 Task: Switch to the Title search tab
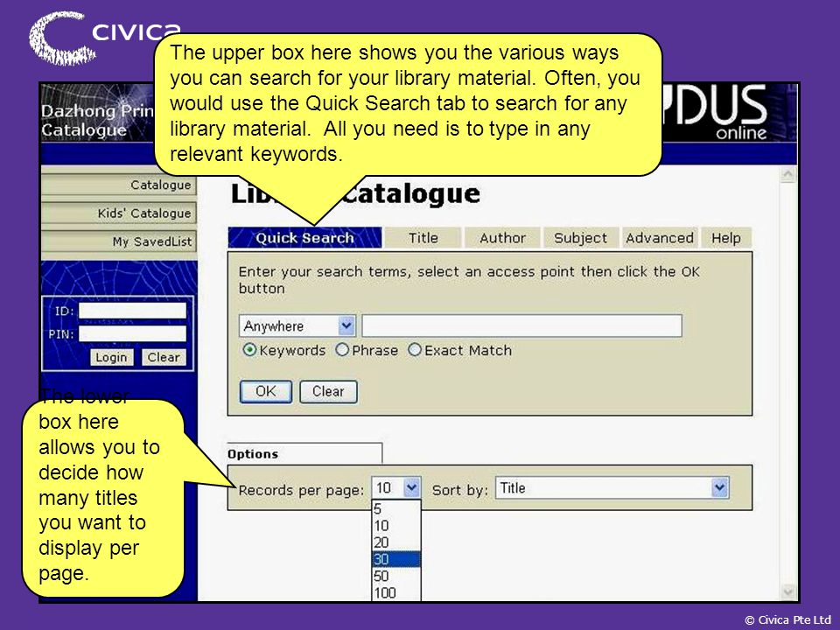point(423,238)
